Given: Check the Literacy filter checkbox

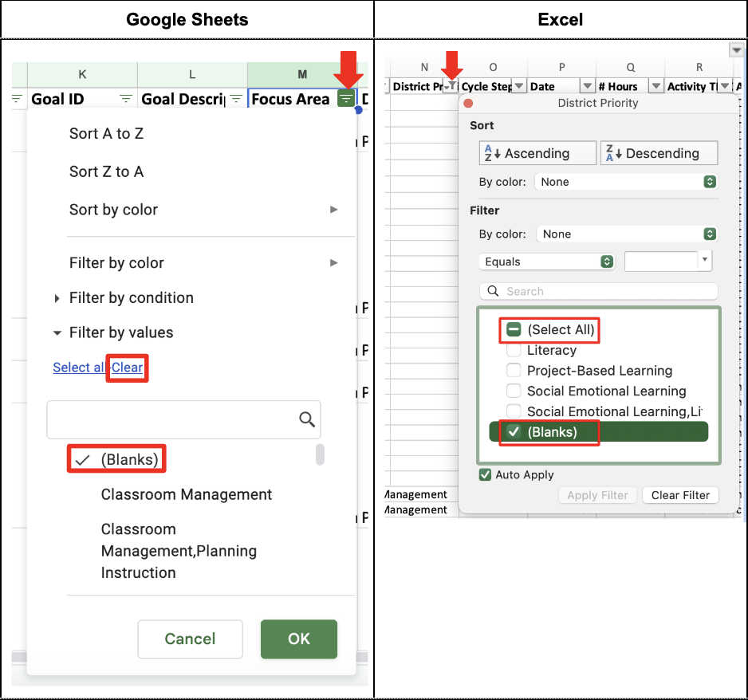Looking at the screenshot, I should (514, 350).
